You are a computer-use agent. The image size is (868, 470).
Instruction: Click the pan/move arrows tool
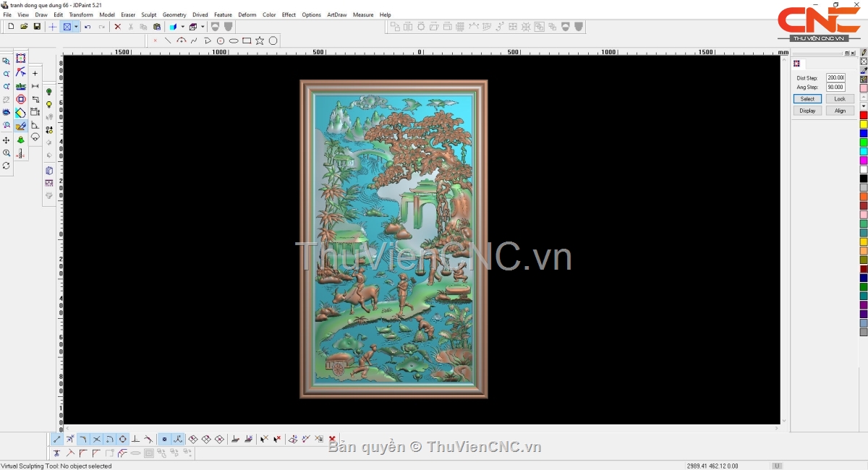(7, 140)
